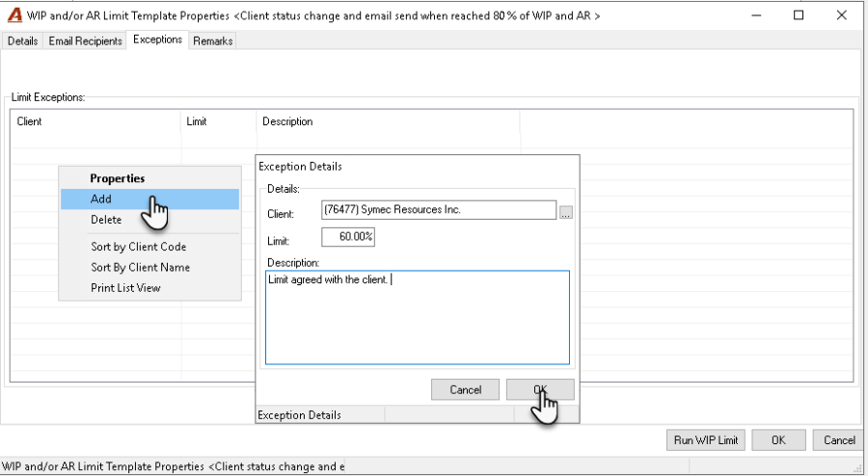The image size is (868, 476).
Task: Click the Limit column header
Action: tap(219, 121)
